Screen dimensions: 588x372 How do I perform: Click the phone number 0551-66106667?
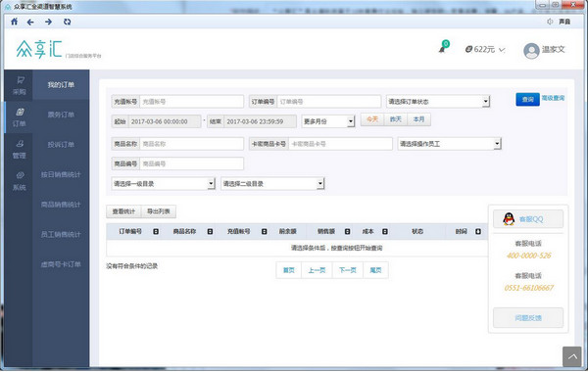[x=529, y=288]
